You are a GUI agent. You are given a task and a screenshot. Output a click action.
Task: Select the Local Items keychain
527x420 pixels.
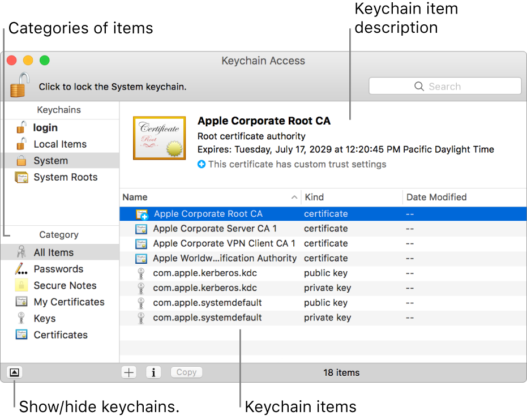click(60, 144)
